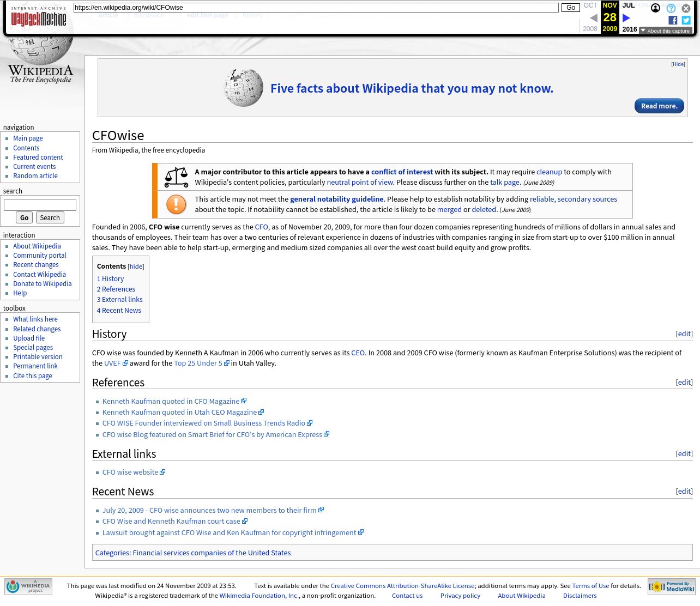Open Wikimedia Foundation, Inc. link
This screenshot has height=606, width=700.
click(259, 596)
